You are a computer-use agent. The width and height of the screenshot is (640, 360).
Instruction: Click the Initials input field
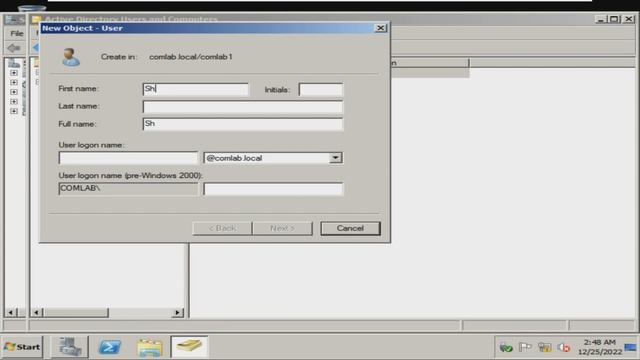[321, 89]
